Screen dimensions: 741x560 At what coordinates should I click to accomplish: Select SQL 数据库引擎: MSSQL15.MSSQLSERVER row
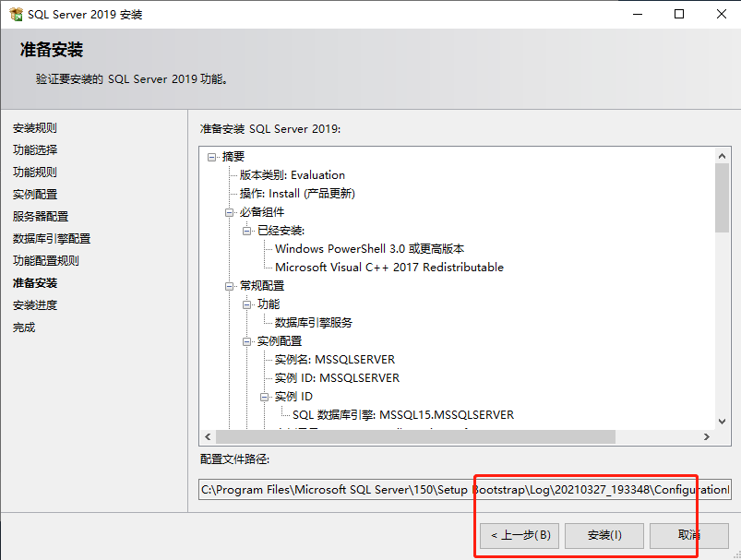coord(403,415)
